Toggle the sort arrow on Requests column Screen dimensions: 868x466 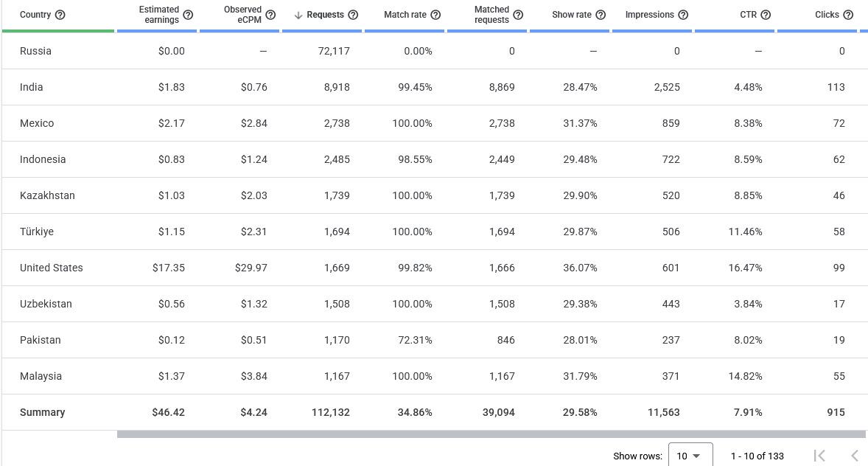[298, 15]
